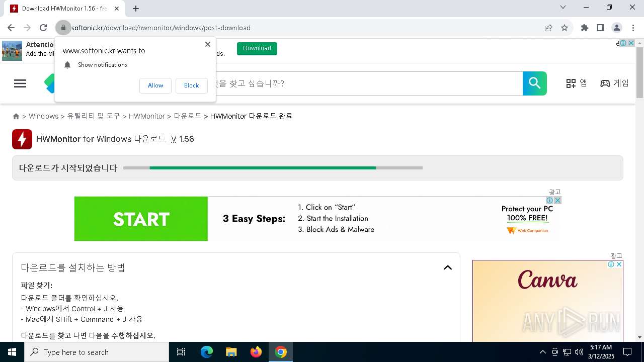Screen dimensions: 644x362
Task: Open the Chrome profile avatar
Action: [x=617, y=28]
